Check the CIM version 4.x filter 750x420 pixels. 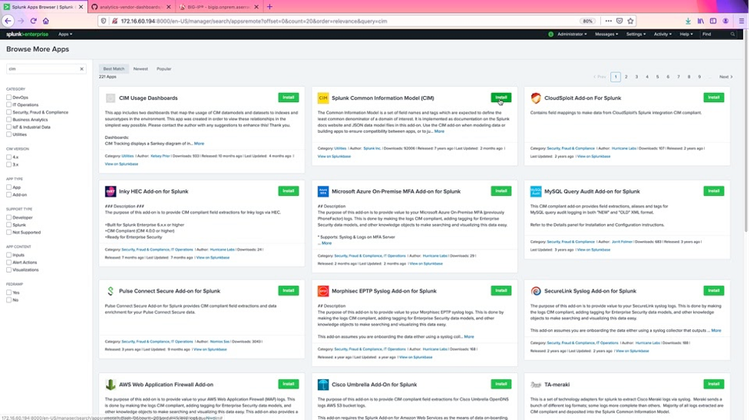(x=9, y=157)
